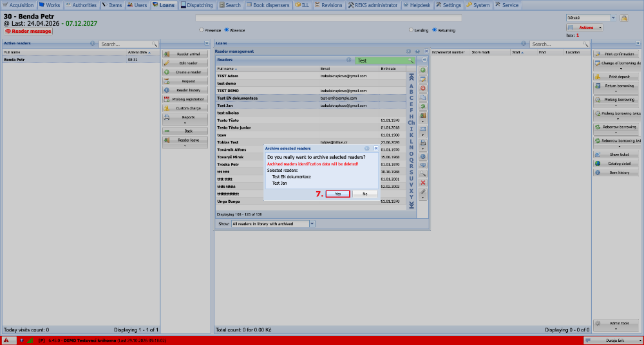The image size is (644, 345).
Task: Click green signal strength icon in status bar
Action: tap(30, 340)
